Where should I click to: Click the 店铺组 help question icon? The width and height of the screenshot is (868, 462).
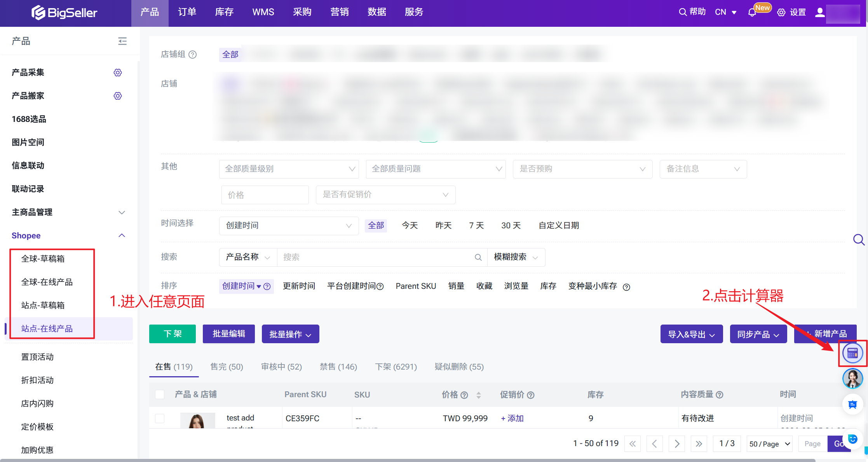point(193,55)
